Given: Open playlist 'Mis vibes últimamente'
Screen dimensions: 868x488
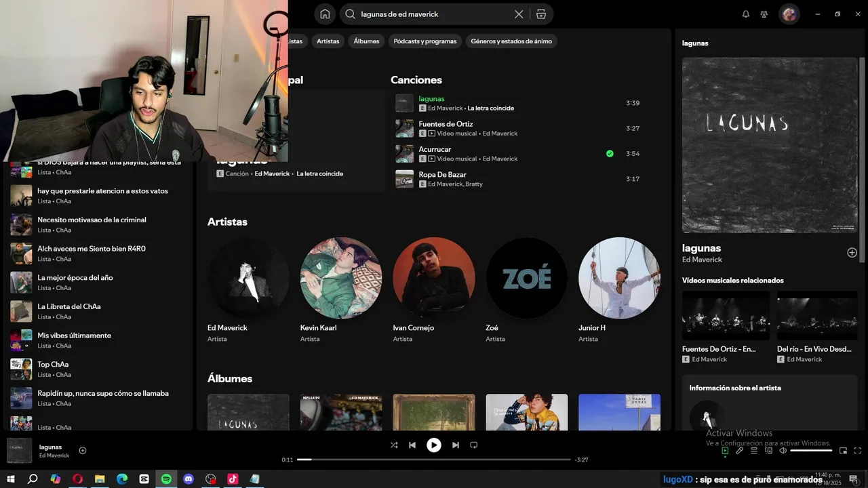Looking at the screenshot, I should [98, 340].
